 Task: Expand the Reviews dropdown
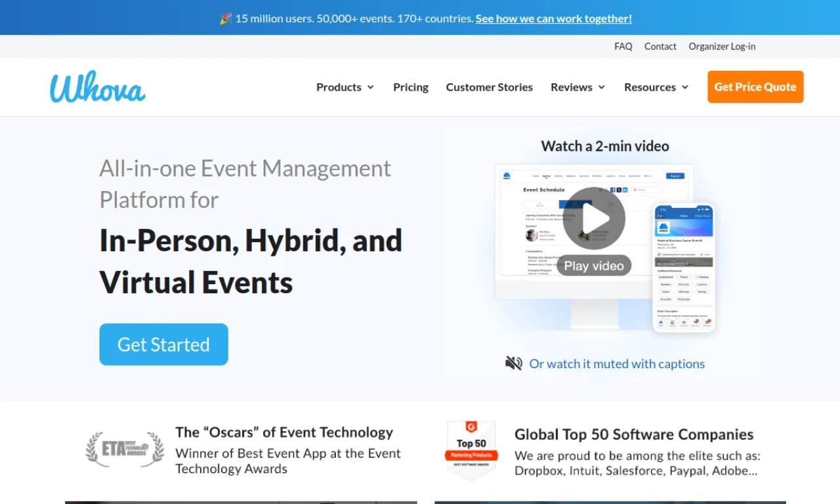[577, 87]
